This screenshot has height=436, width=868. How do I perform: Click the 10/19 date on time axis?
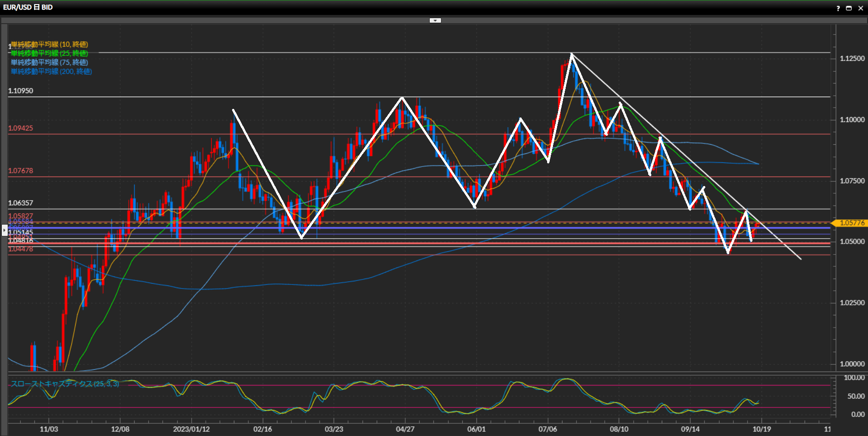tap(761, 429)
